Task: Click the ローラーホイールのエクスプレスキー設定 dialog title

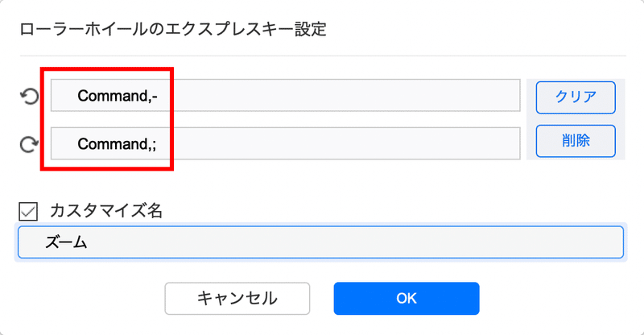Action: click(x=173, y=30)
